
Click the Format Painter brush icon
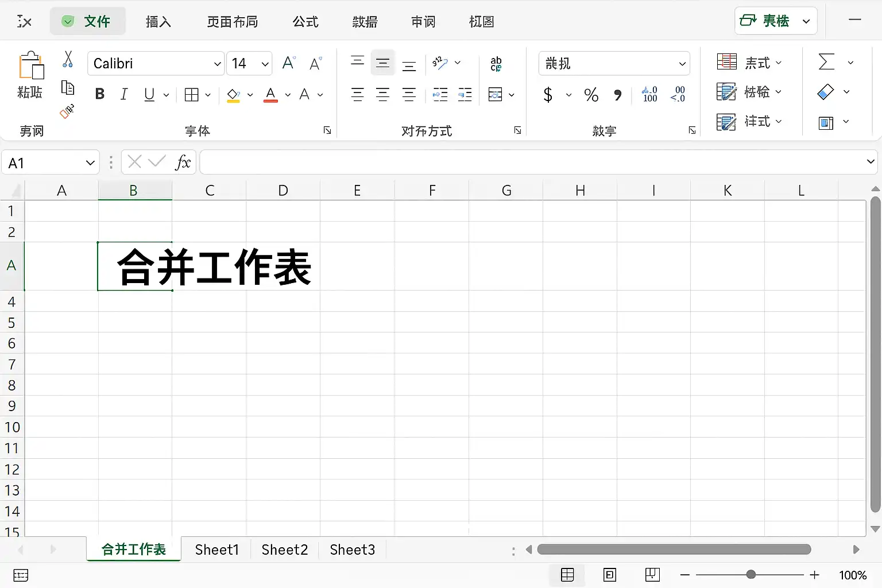[x=67, y=111]
